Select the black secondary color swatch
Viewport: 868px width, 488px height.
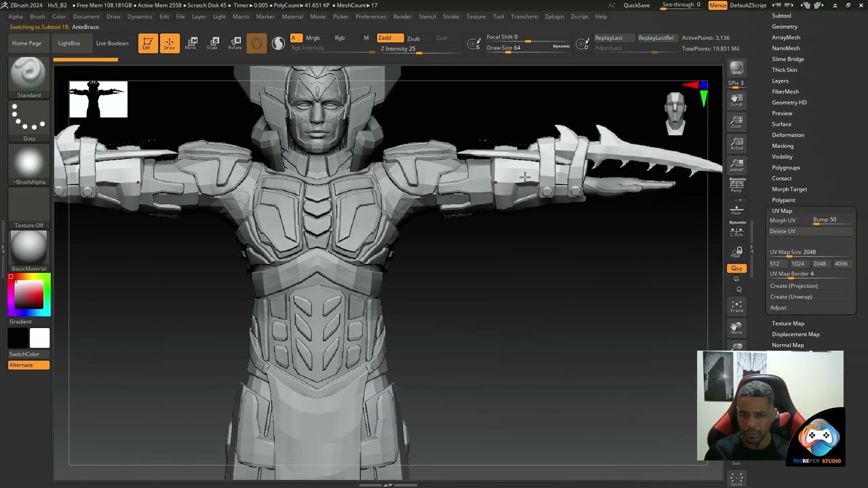(x=18, y=338)
